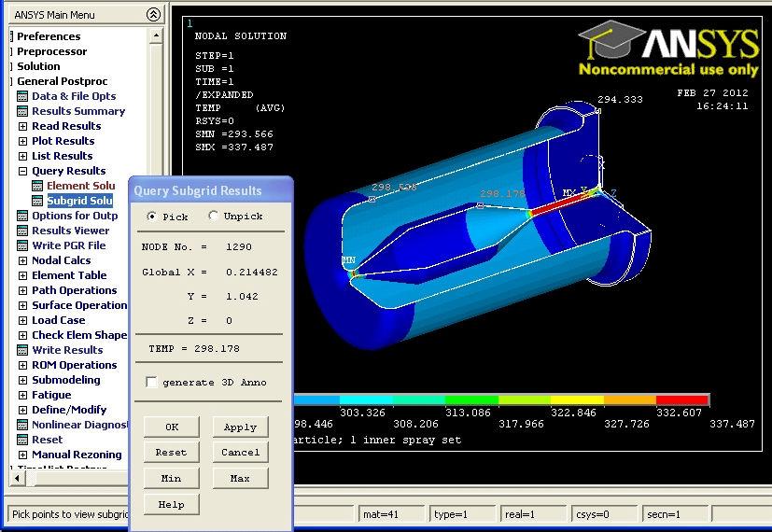Click the Min button

(172, 478)
